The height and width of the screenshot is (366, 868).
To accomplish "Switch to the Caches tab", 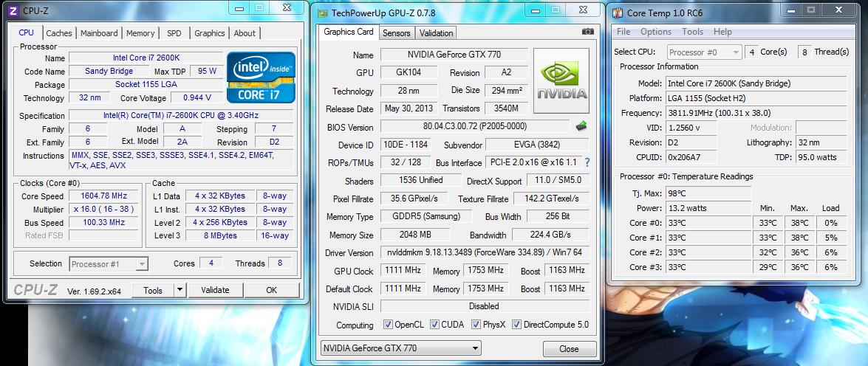I will click(x=58, y=33).
